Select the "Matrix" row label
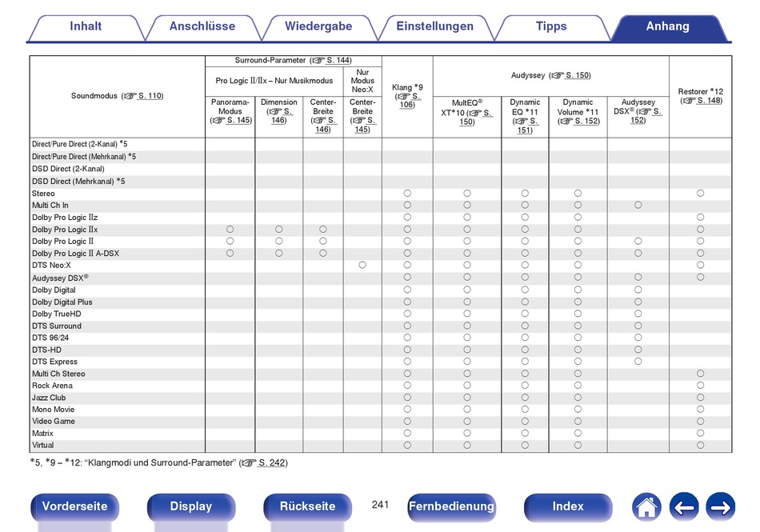This screenshot has height=532, width=760. coord(42,434)
